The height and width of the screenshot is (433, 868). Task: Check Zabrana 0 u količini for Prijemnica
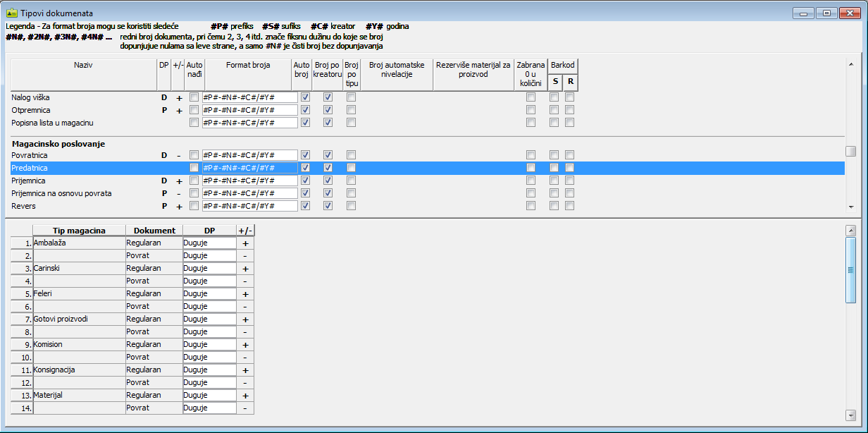pyautogui.click(x=531, y=181)
